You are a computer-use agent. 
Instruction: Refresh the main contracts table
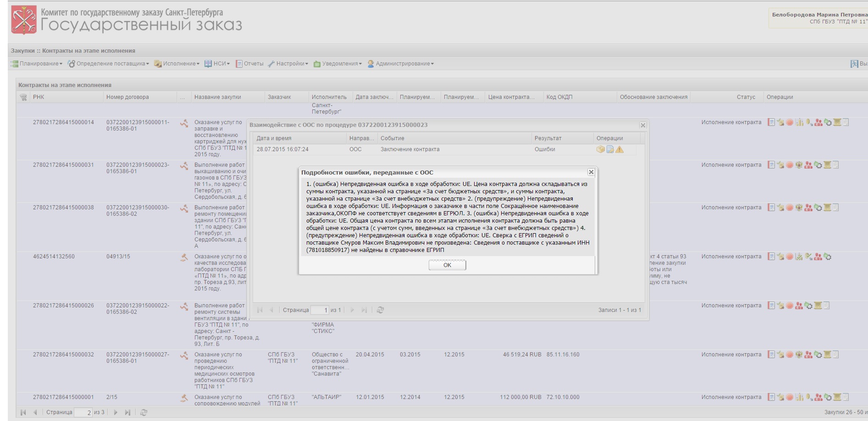tap(144, 412)
